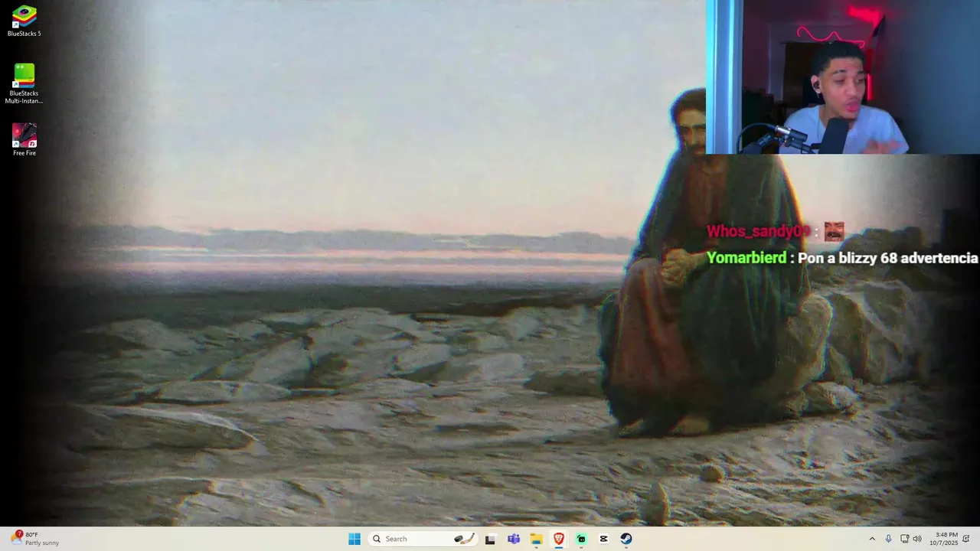Image resolution: width=980 pixels, height=551 pixels.
Task: Open the volume speaker tray icon
Action: [x=917, y=539]
